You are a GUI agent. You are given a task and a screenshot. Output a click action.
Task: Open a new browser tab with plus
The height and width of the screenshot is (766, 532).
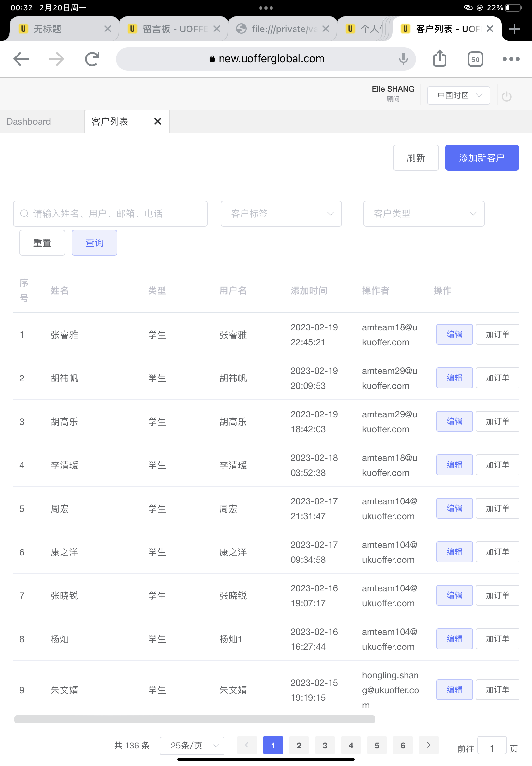tap(514, 29)
